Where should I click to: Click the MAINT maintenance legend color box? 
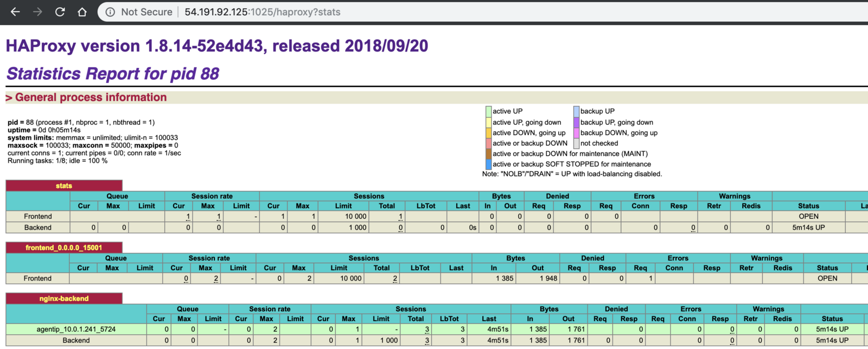pos(488,154)
